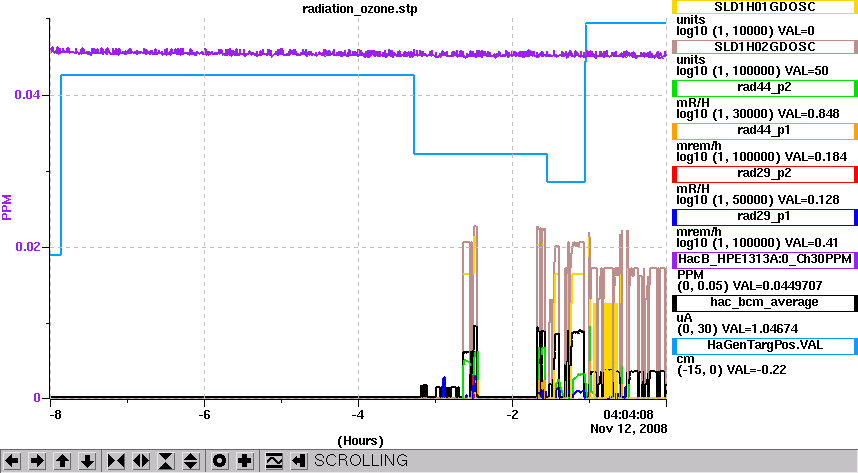The width and height of the screenshot is (858, 473).
Task: Click the SCROLLING status label
Action: tap(361, 460)
